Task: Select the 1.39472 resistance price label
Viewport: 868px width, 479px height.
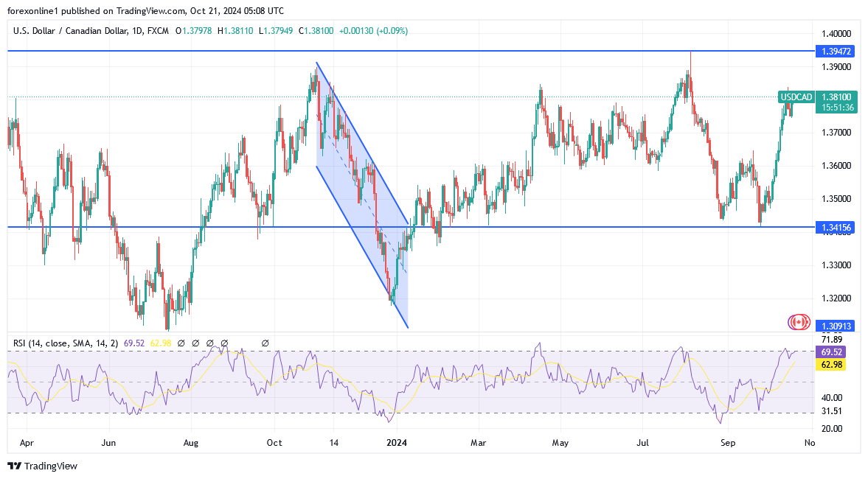Action: click(835, 52)
